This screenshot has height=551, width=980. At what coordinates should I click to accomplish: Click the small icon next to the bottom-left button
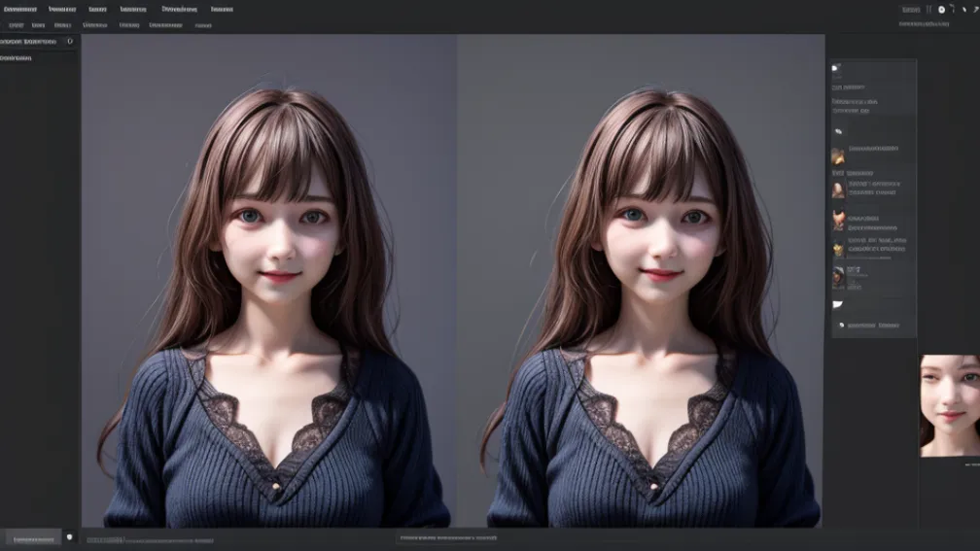69,537
